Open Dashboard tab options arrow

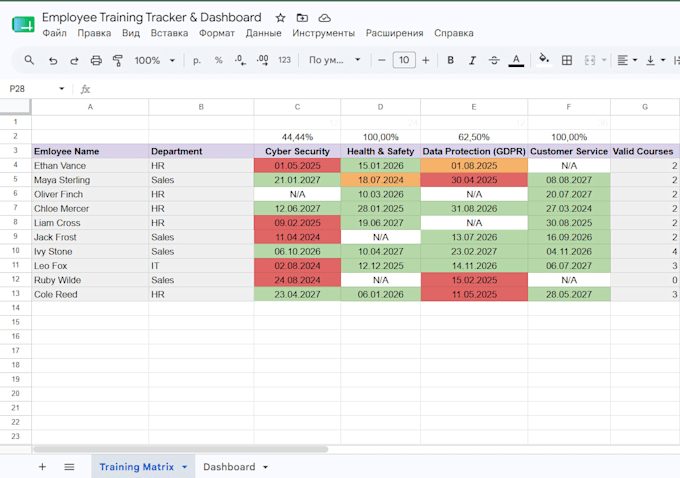coord(265,467)
